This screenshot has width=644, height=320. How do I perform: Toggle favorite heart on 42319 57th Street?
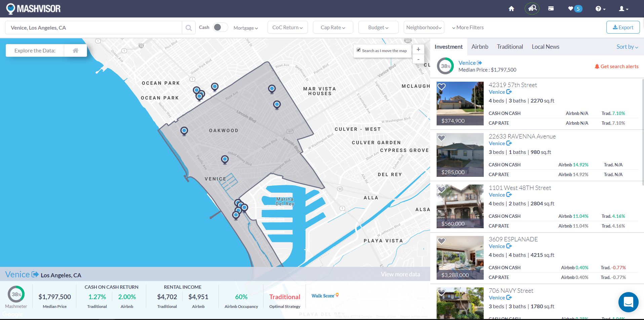[441, 87]
